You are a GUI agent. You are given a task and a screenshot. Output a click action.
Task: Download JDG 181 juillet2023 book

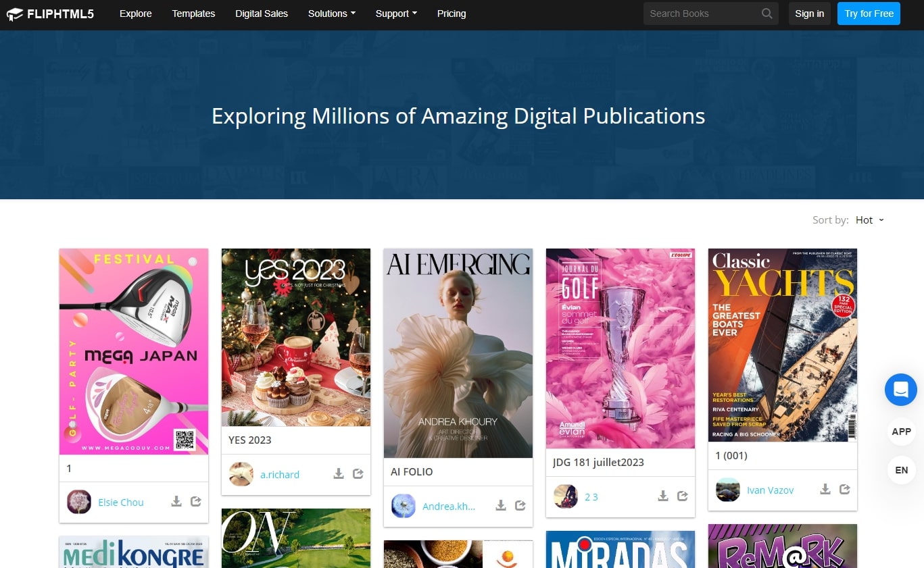(x=663, y=496)
